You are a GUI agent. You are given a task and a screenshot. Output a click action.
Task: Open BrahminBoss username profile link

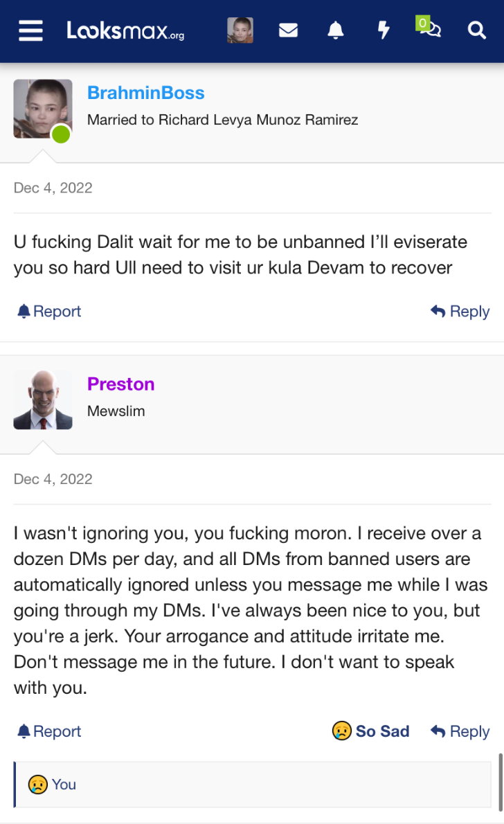pos(145,93)
